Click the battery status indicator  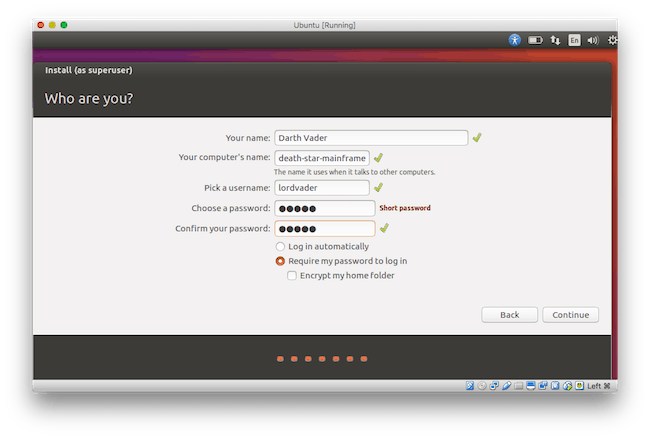click(x=535, y=40)
